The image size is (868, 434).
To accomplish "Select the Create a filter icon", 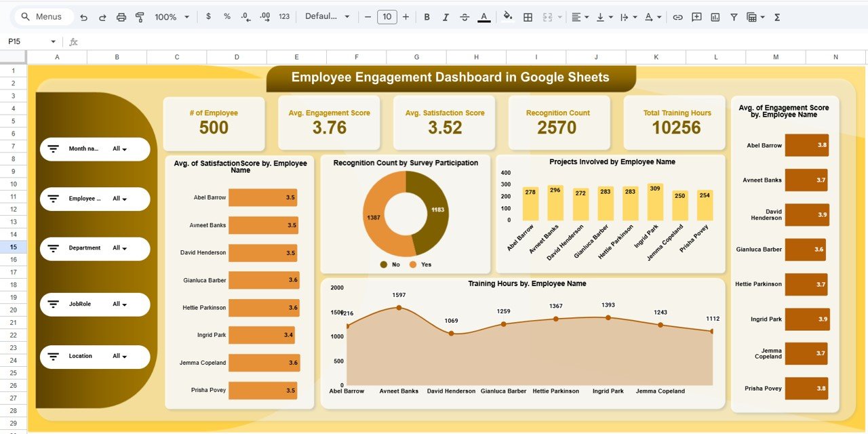I will click(734, 16).
